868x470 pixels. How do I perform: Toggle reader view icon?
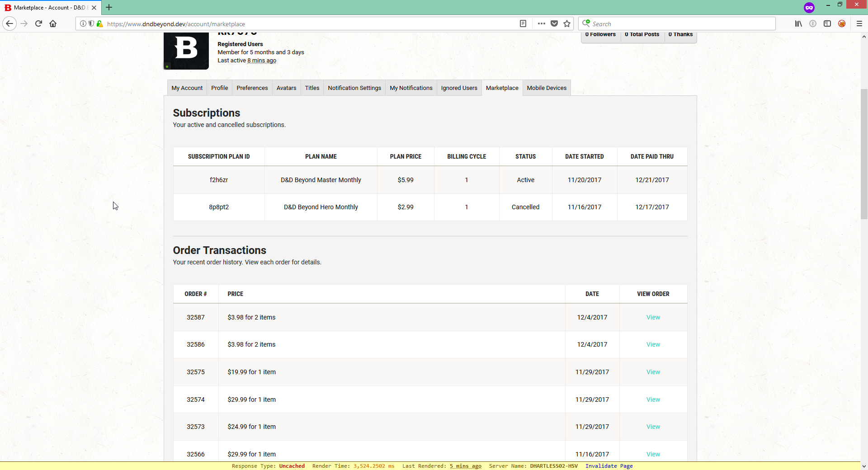coord(523,23)
